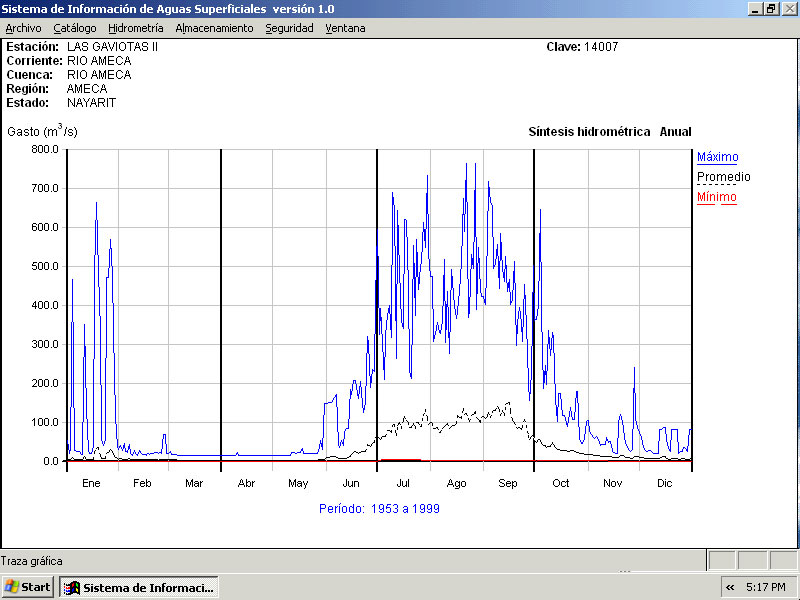
Task: Select the Sistema de Informaci... taskbar button
Action: point(139,587)
